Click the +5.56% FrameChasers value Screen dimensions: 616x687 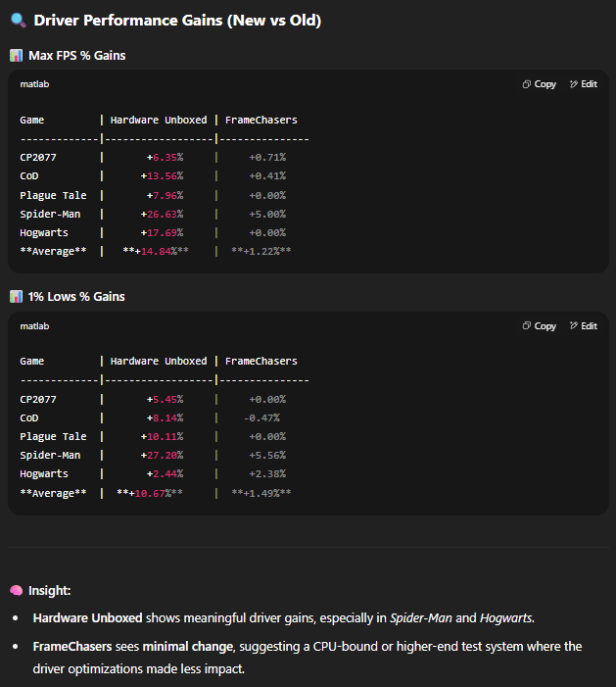[x=267, y=456]
